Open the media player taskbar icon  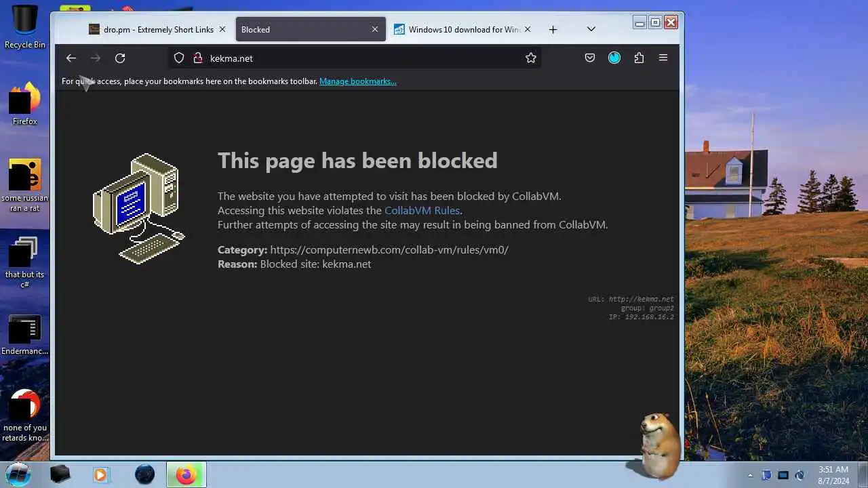[100, 474]
